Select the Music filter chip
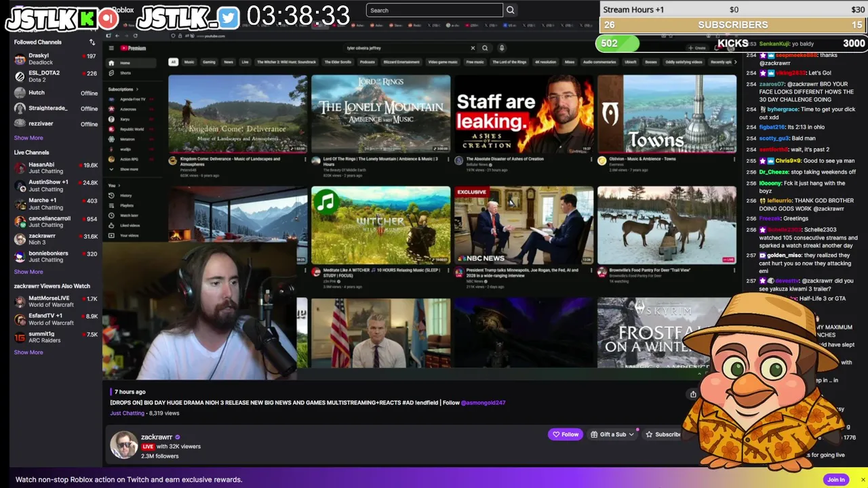868x488 pixels. (189, 62)
